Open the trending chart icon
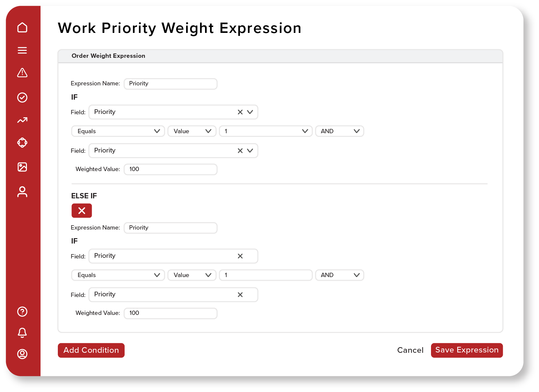The width and height of the screenshot is (539, 392). 22,120
